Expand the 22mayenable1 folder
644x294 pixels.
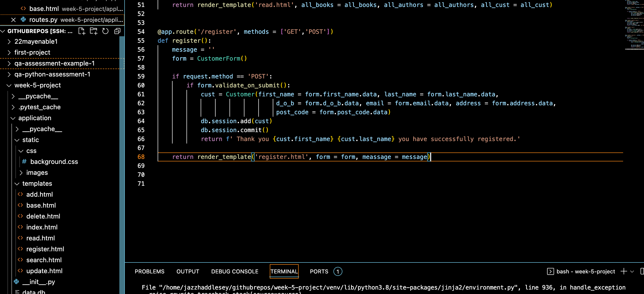9,41
